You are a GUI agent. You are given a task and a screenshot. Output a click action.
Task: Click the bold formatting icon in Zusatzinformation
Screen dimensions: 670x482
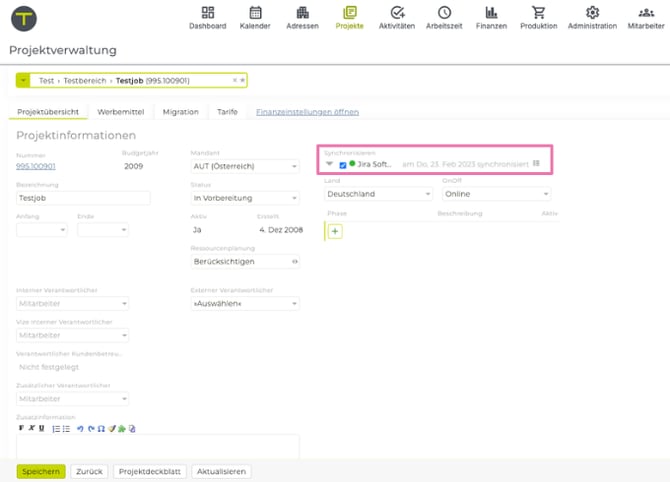click(x=21, y=428)
